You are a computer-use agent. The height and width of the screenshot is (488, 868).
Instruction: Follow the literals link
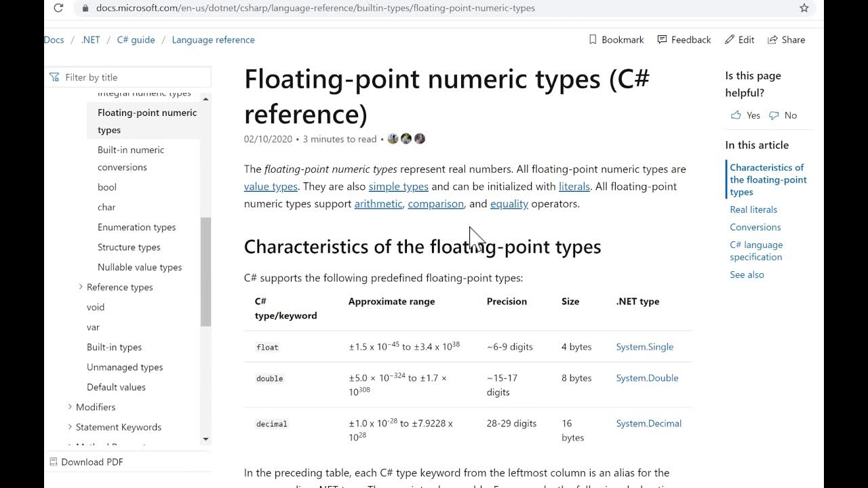(x=574, y=186)
